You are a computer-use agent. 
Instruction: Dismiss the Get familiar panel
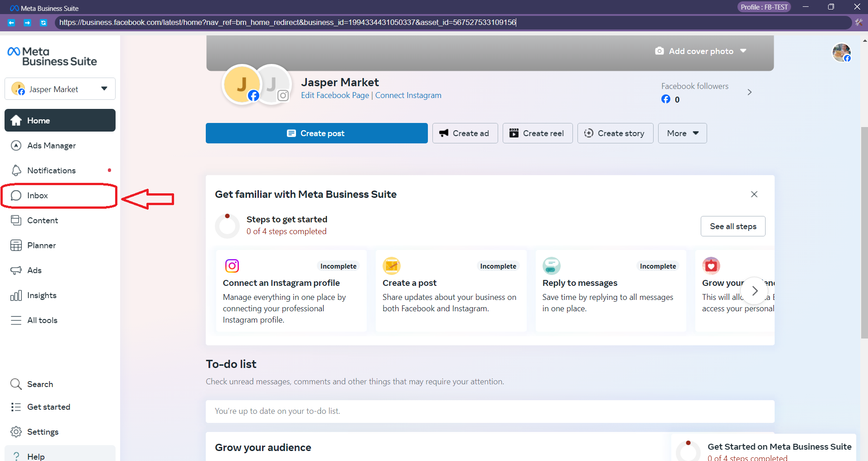point(754,194)
